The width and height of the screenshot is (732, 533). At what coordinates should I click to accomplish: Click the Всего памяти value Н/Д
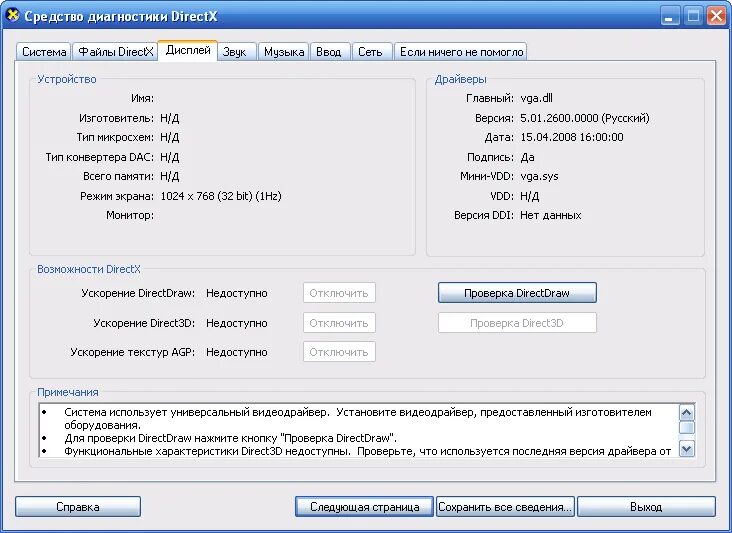169,176
